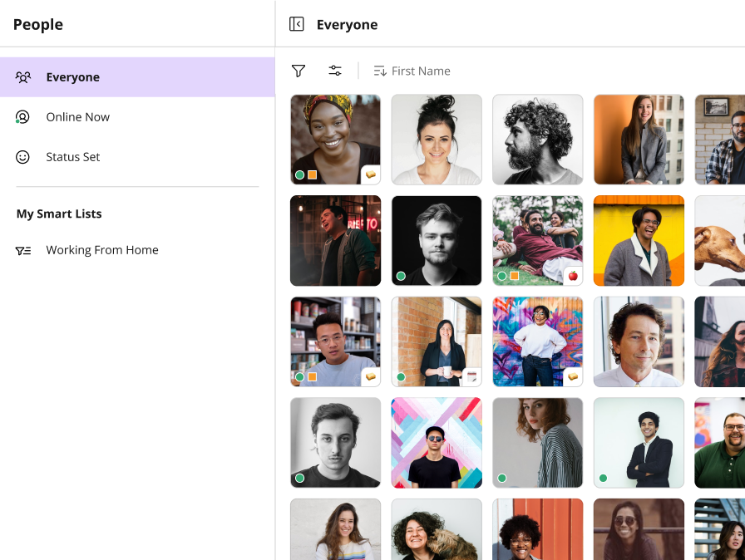Open profile of man lying on grass
Screen dimensions: 745x560
tap(538, 241)
